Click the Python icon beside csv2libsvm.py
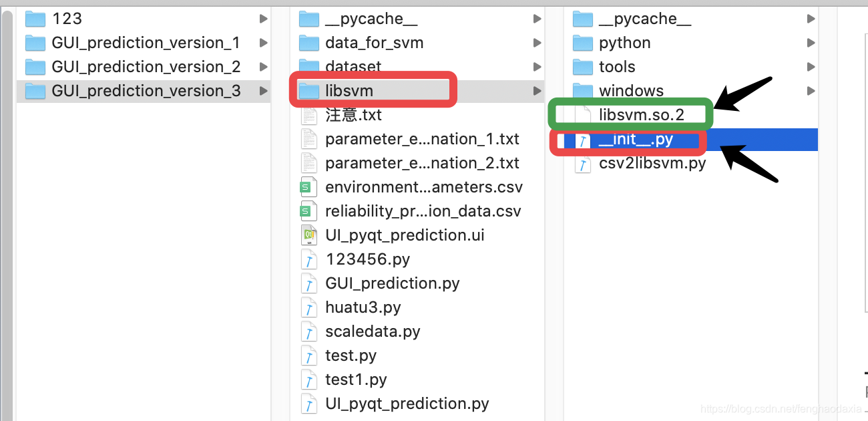Viewport: 868px width, 421px height. pyautogui.click(x=582, y=162)
